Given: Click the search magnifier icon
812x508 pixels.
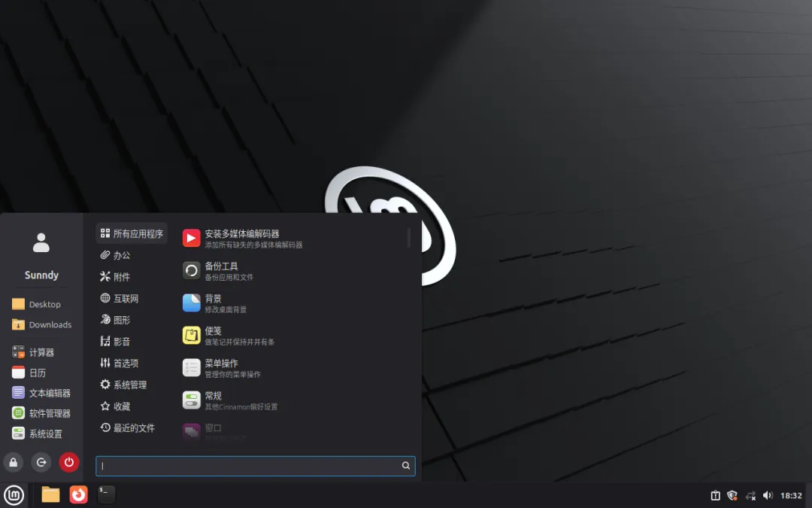Looking at the screenshot, I should [x=406, y=466].
